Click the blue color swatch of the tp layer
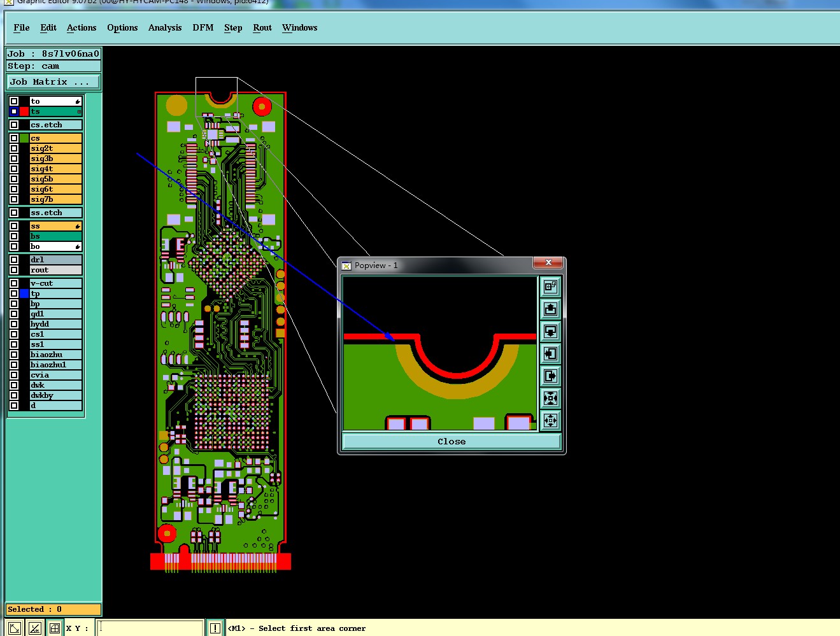Image resolution: width=840 pixels, height=636 pixels. pos(24,293)
